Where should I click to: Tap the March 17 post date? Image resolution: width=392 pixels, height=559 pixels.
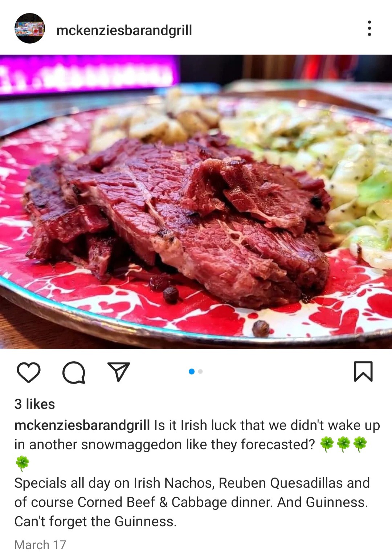pyautogui.click(x=40, y=544)
